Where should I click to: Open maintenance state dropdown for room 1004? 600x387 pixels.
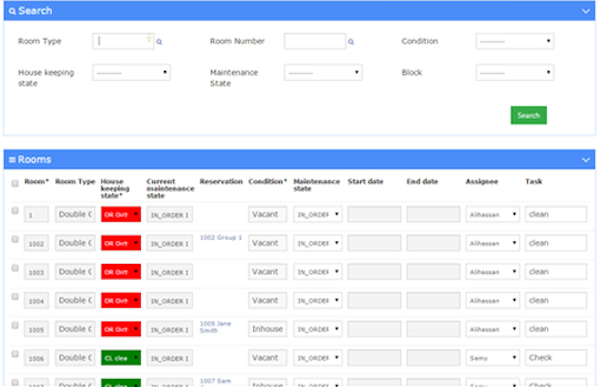pyautogui.click(x=318, y=300)
